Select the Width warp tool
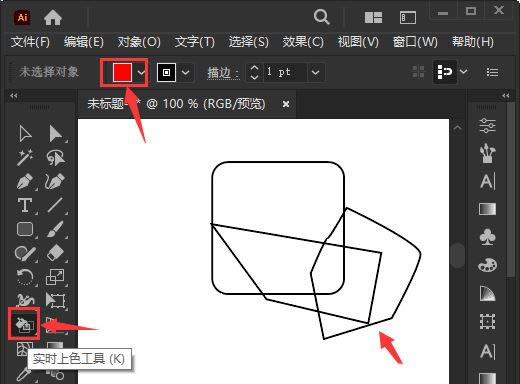520x384 pixels. point(25,300)
